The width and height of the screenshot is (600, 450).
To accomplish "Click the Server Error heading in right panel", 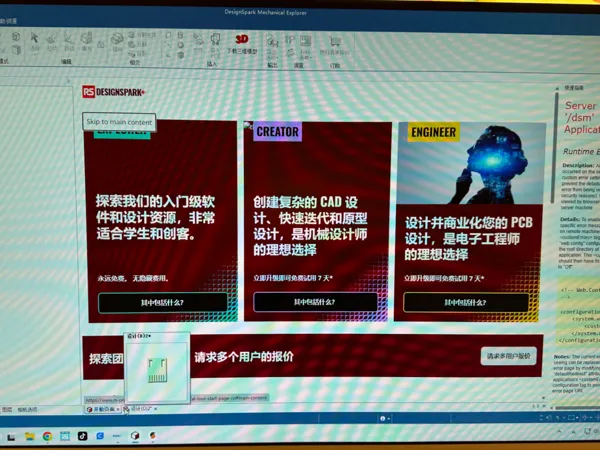I will coord(581,117).
